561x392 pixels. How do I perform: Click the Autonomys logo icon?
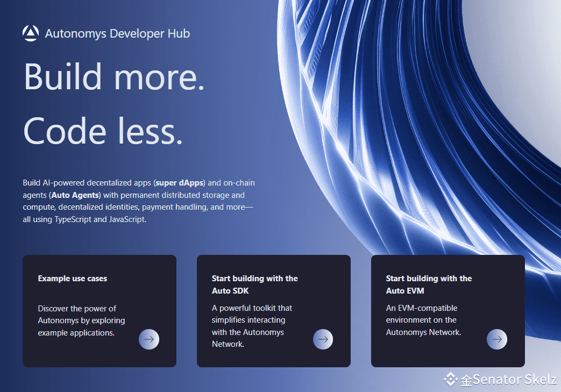(31, 33)
